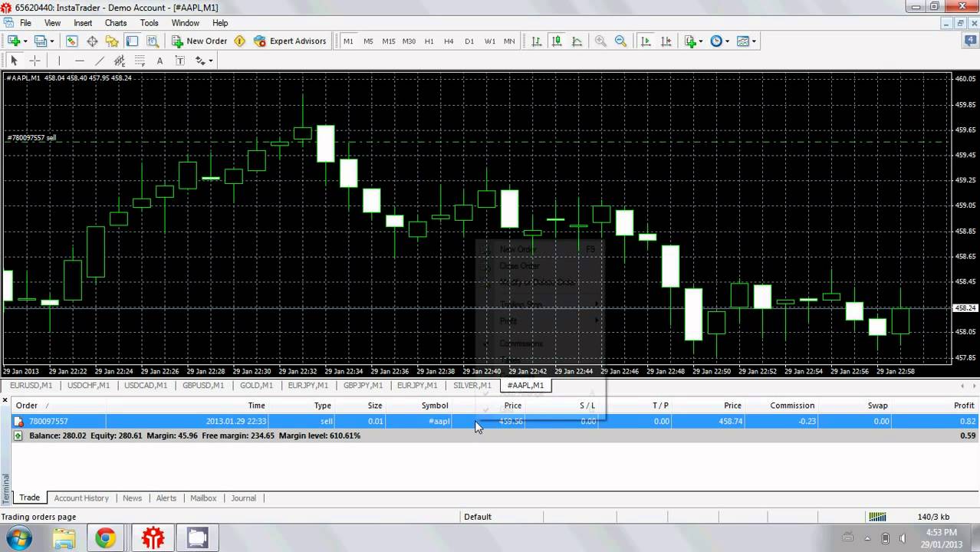Select the Text (A) drawing tool
The width and height of the screenshot is (980, 552).
(159, 61)
